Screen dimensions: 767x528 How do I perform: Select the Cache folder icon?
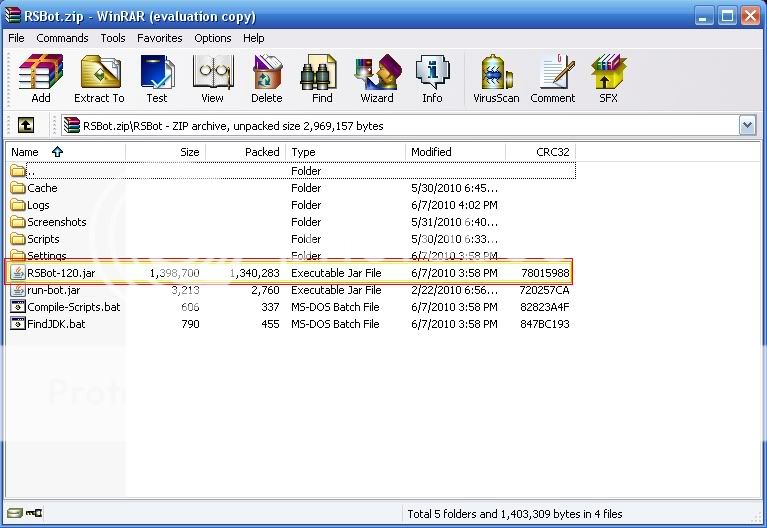tap(18, 188)
